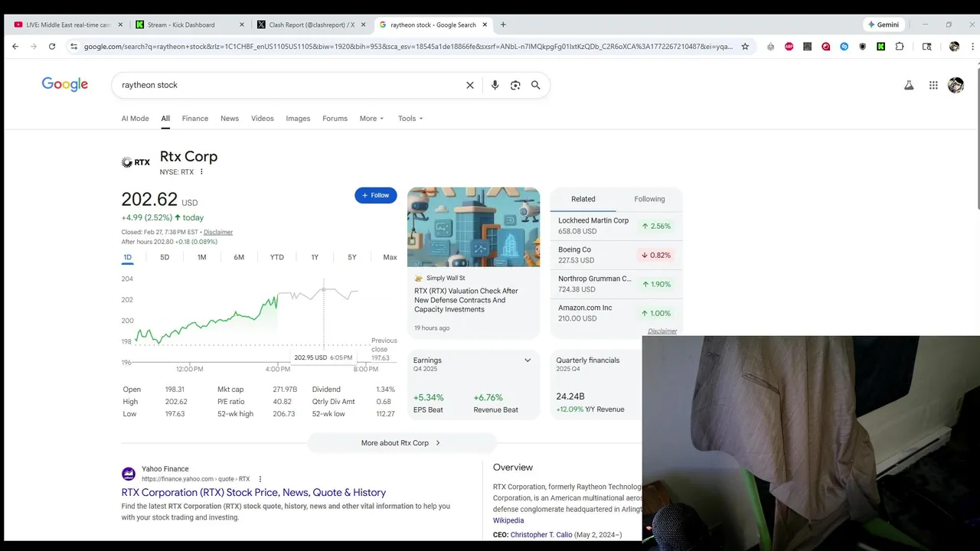
Task: Select the Videos search tab
Action: tap(263, 119)
